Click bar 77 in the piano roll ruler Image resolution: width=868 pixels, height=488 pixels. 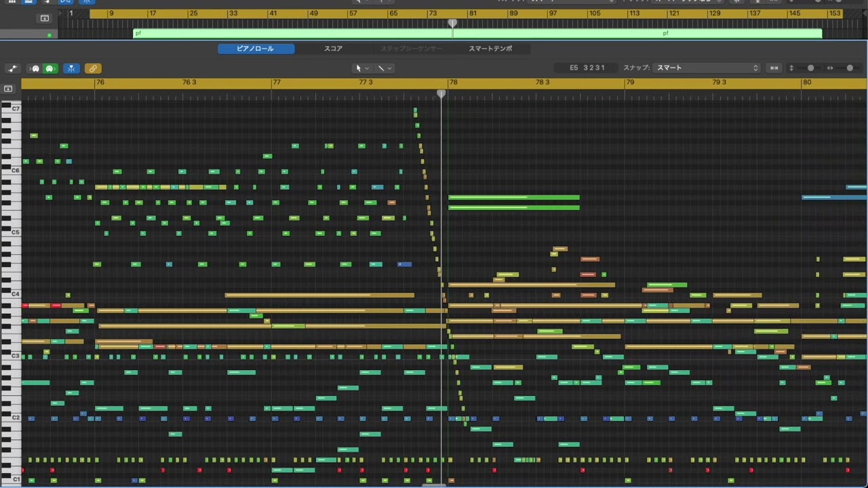(276, 82)
